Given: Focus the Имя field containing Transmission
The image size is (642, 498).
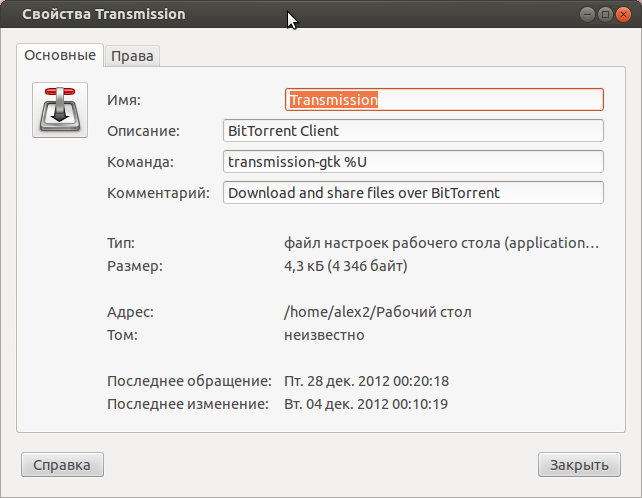Looking at the screenshot, I should click(x=444, y=100).
